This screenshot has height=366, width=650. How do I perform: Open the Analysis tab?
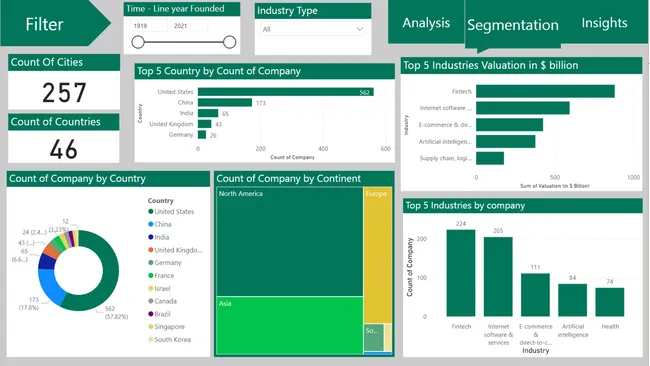tap(426, 22)
